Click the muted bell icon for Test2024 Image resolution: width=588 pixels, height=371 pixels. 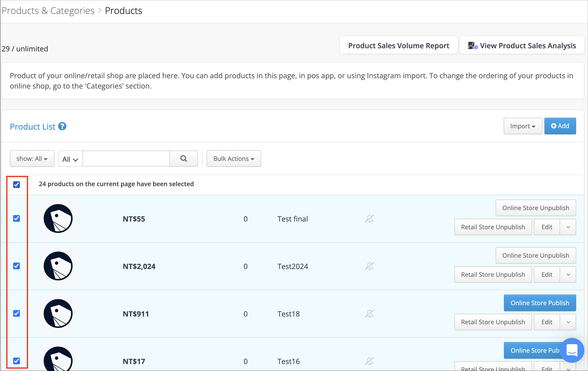coord(369,266)
